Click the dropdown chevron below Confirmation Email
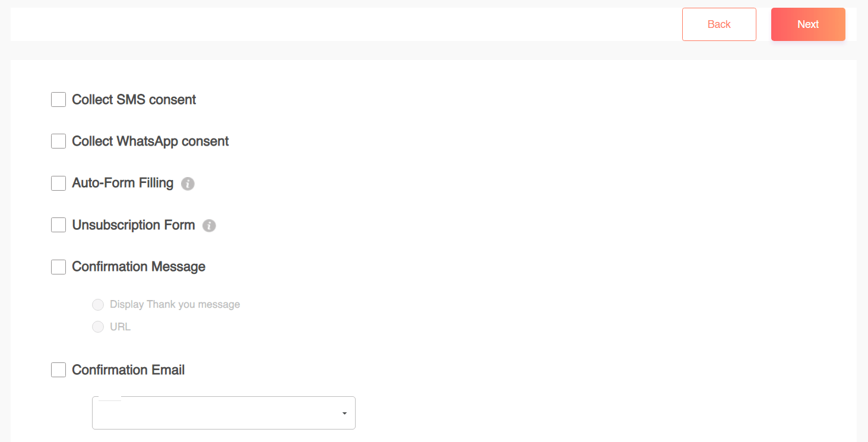 [x=343, y=412]
